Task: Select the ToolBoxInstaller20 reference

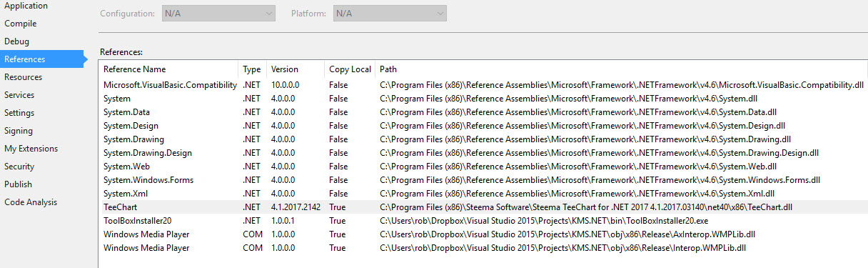Action: [483, 221]
